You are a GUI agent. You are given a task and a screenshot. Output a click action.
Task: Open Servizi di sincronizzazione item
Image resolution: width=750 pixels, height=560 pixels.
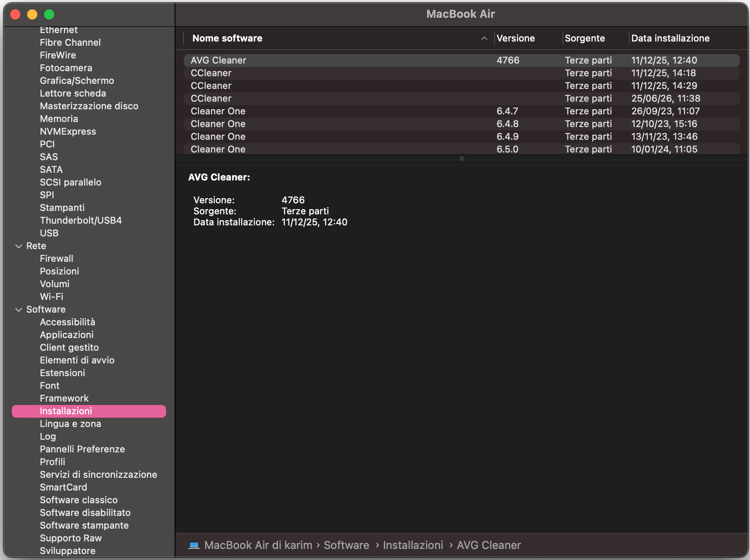(x=98, y=474)
